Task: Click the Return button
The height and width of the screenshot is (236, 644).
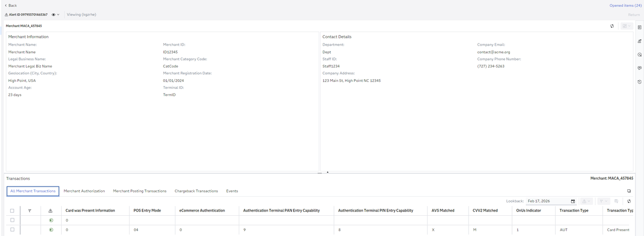Action: (x=634, y=14)
